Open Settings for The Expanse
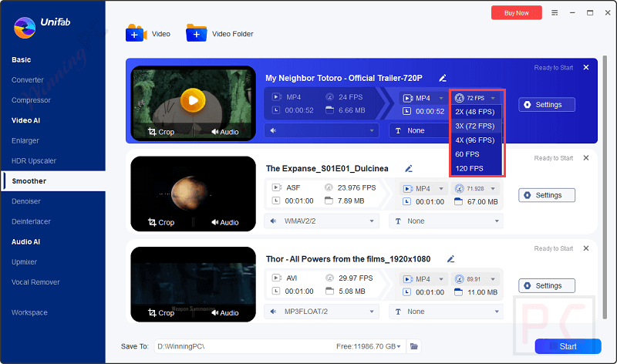Viewport: 617px width, 364px height. [x=547, y=195]
